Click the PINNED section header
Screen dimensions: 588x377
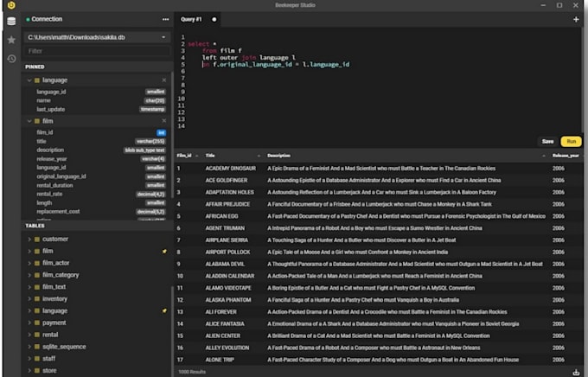(x=35, y=67)
